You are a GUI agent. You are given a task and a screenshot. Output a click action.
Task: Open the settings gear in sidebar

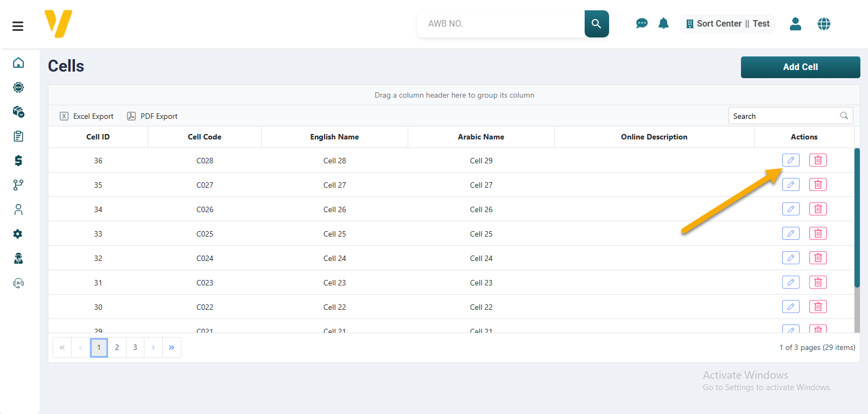point(18,234)
